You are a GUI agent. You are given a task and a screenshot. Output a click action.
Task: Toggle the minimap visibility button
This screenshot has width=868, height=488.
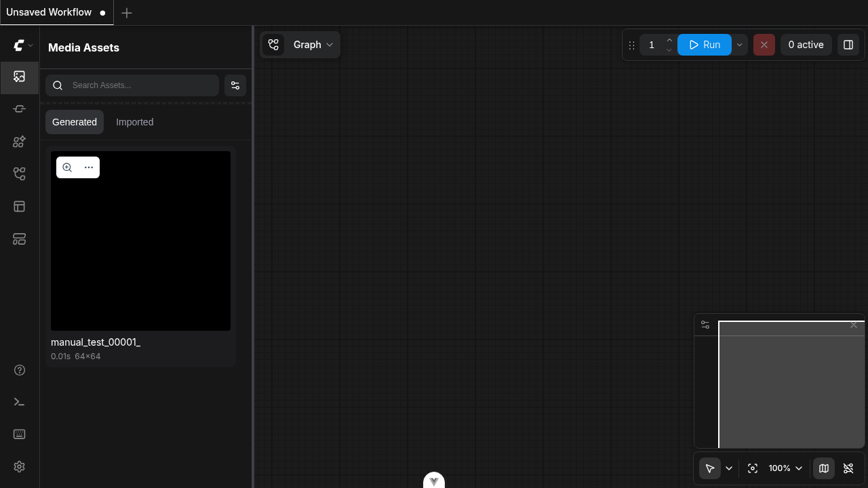tap(823, 468)
